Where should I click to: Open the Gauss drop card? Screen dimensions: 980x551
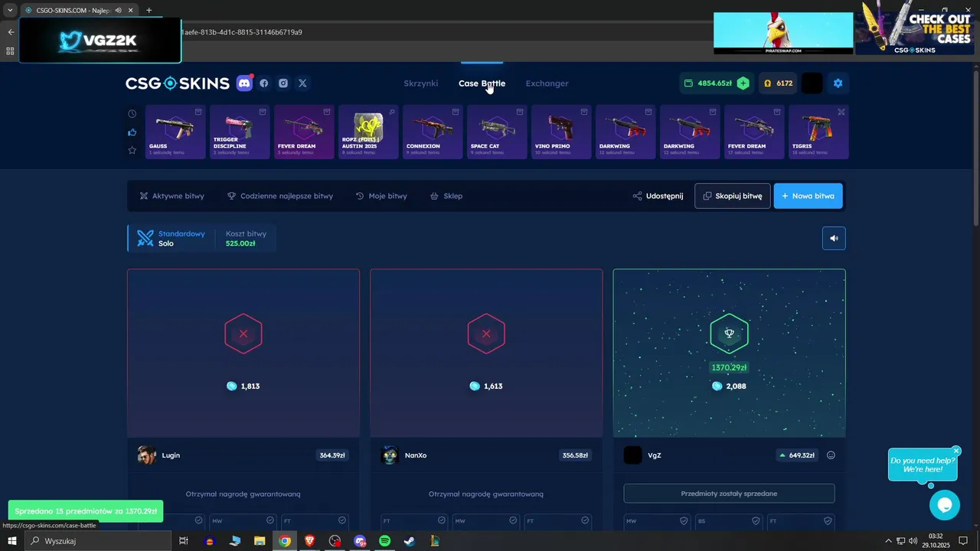click(175, 132)
